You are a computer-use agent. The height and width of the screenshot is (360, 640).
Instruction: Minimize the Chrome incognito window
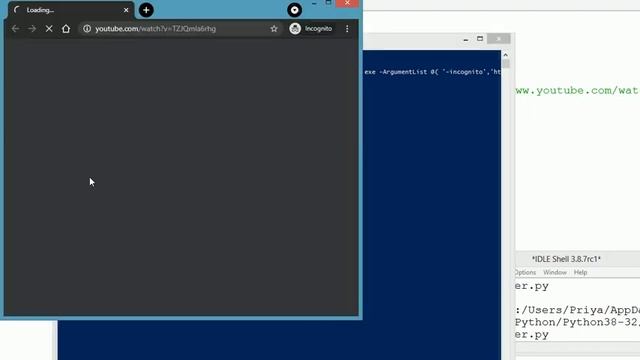314,3
